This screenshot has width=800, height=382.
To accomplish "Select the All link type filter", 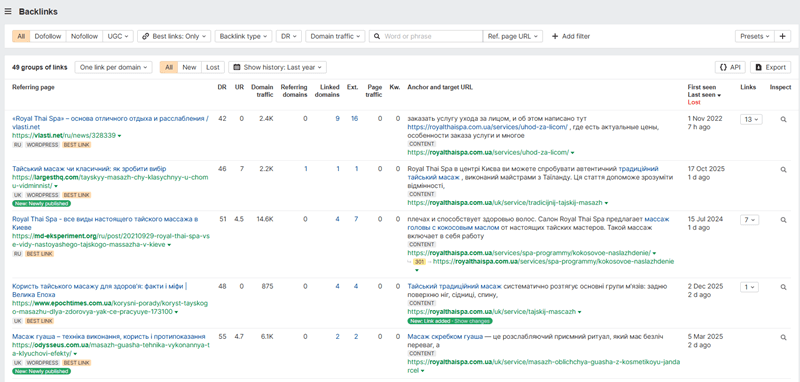I will pos(21,36).
